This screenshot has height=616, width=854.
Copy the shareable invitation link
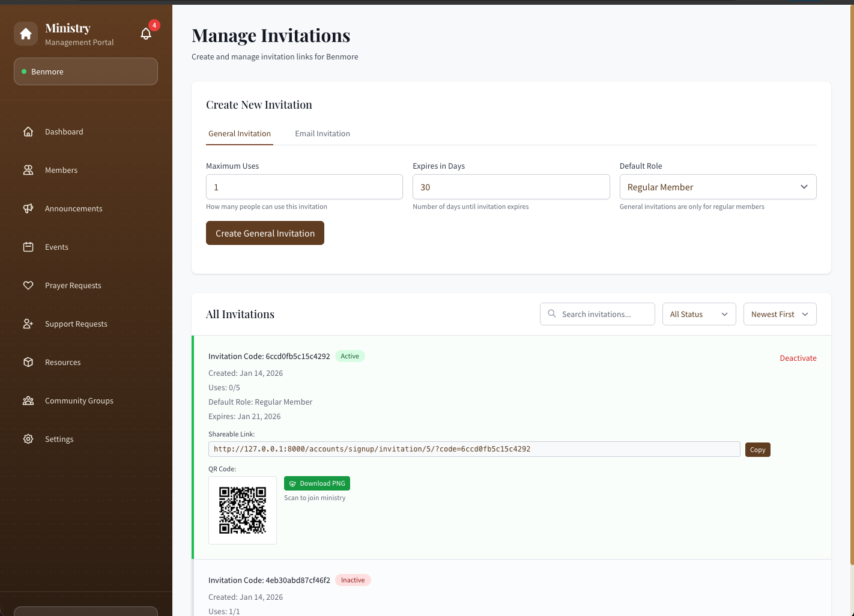[x=757, y=450]
